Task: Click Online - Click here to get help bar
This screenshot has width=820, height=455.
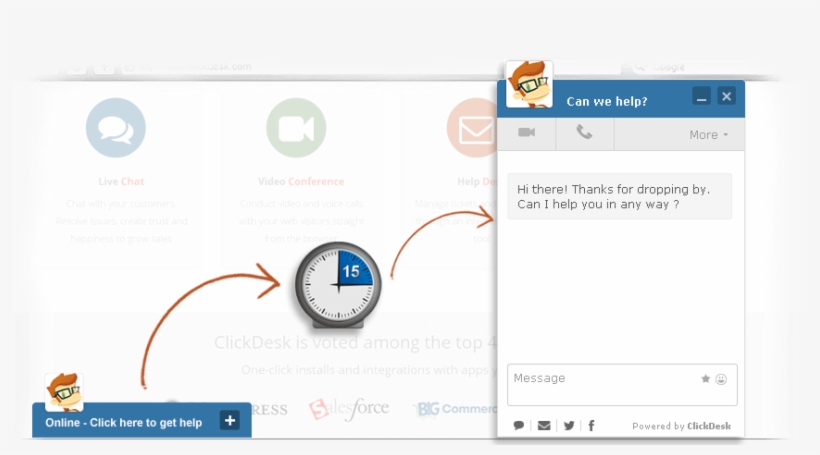Action: (142, 420)
